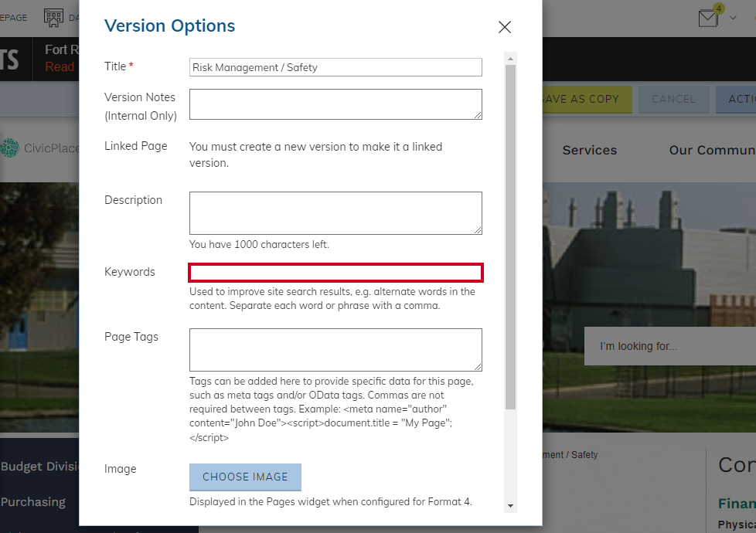Click the dialog vertical scrollbar thumb
Screen dimensions: 756x533
[511, 237]
